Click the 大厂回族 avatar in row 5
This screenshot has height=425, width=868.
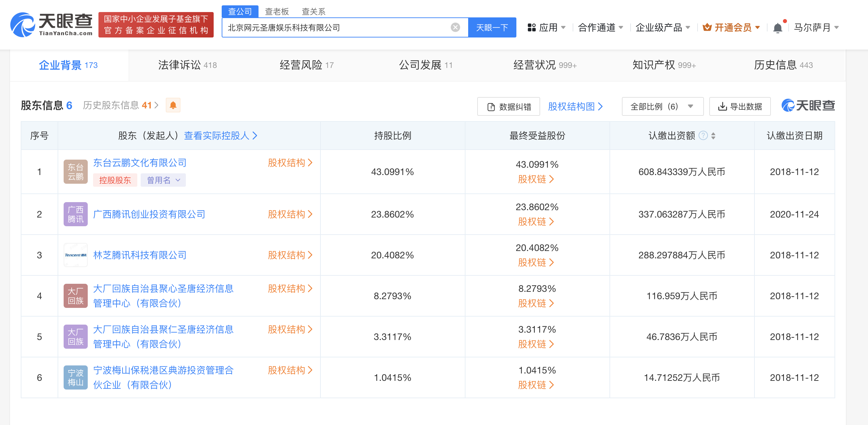click(x=75, y=336)
